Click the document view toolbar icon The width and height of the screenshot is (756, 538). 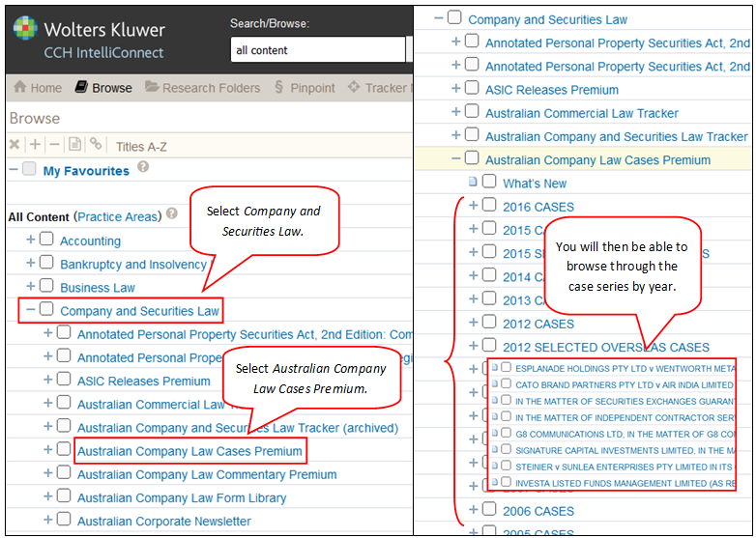74,144
